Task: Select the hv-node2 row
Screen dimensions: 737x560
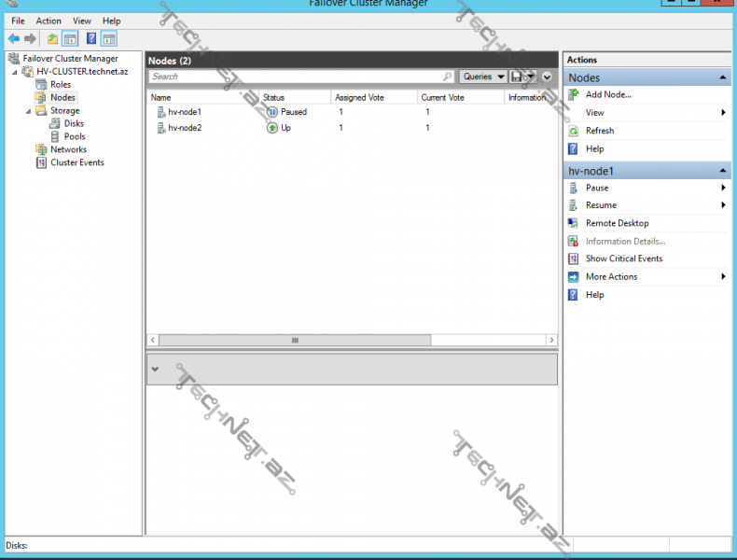Action: (x=185, y=128)
